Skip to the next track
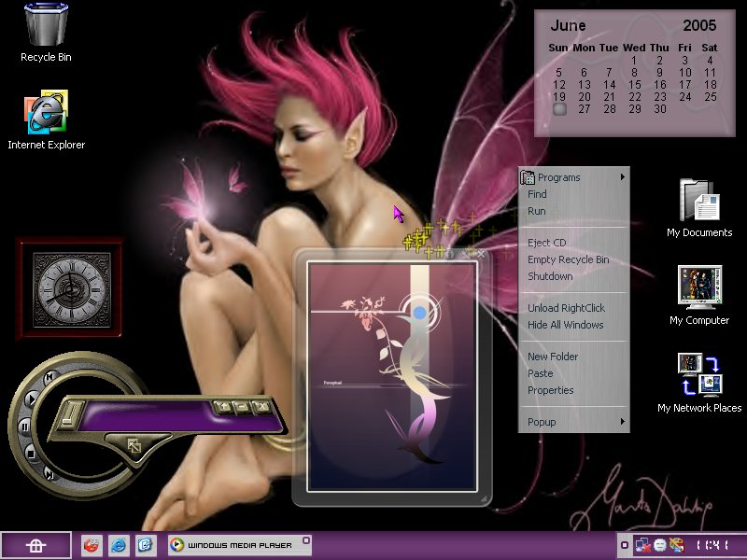Viewport: 747px width, 560px height. click(49, 474)
